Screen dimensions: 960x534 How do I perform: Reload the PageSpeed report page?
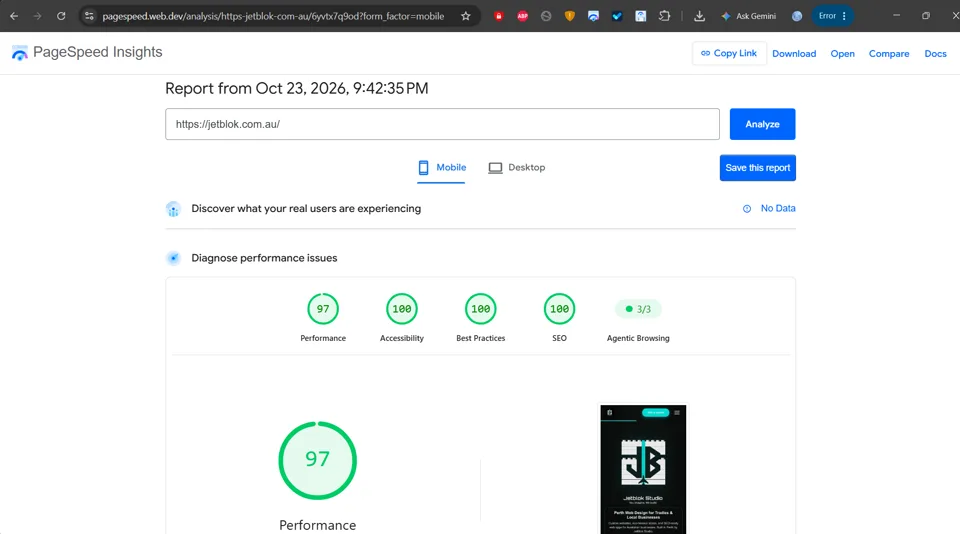coord(61,16)
